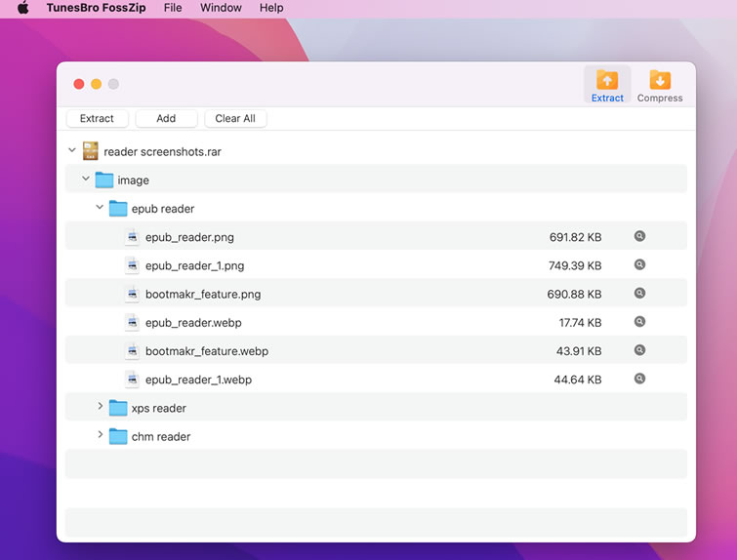
Task: Click the epub_reader_1.png file icon
Action: coord(132,265)
